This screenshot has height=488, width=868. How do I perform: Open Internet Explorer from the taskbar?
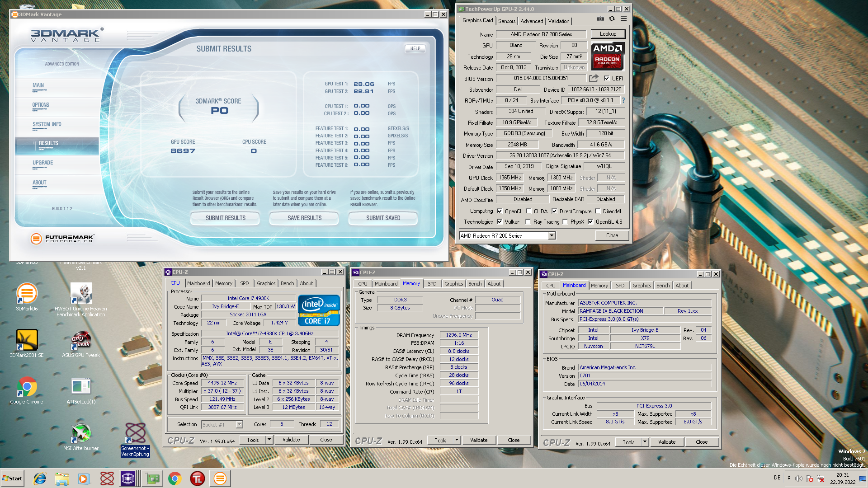[40, 479]
